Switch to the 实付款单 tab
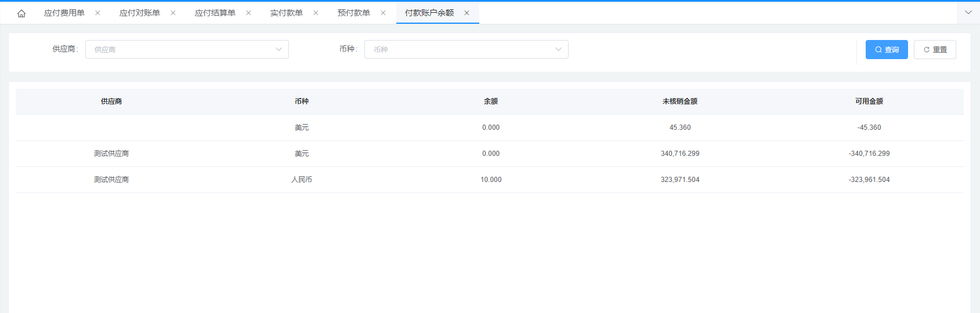The image size is (980, 313). point(287,13)
